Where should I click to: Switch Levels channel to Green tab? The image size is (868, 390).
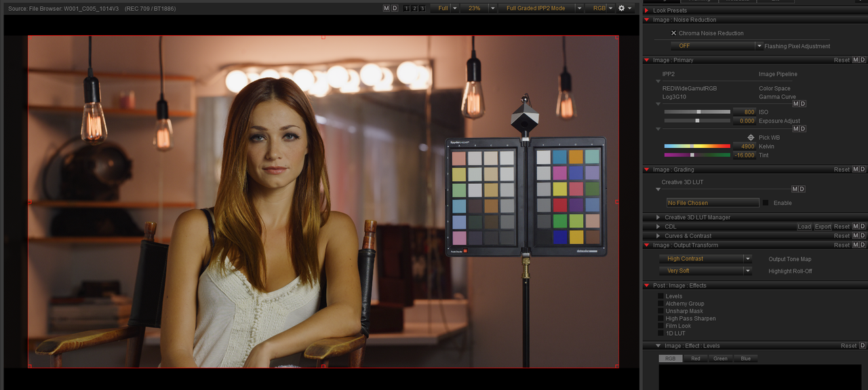tap(720, 358)
